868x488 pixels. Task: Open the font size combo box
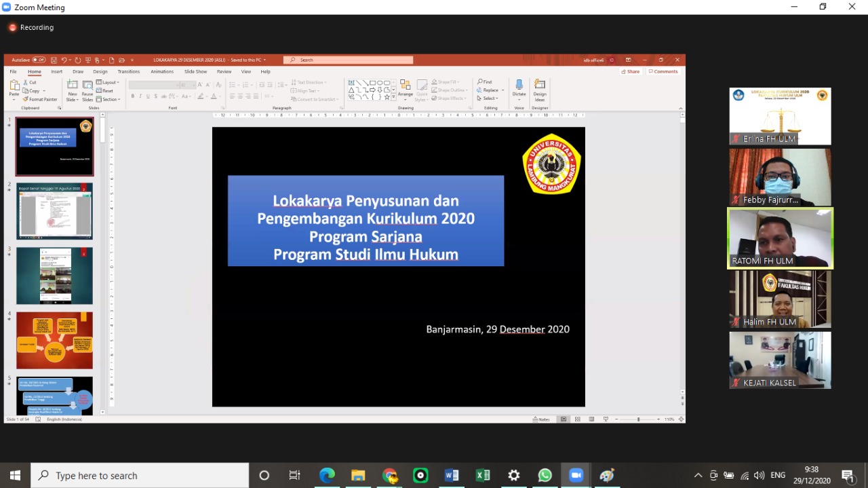(186, 85)
